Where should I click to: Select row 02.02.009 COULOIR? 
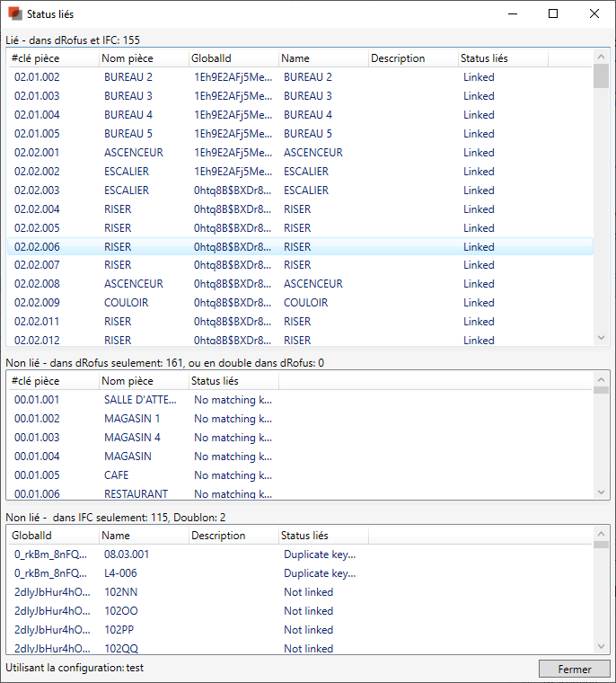pos(300,303)
